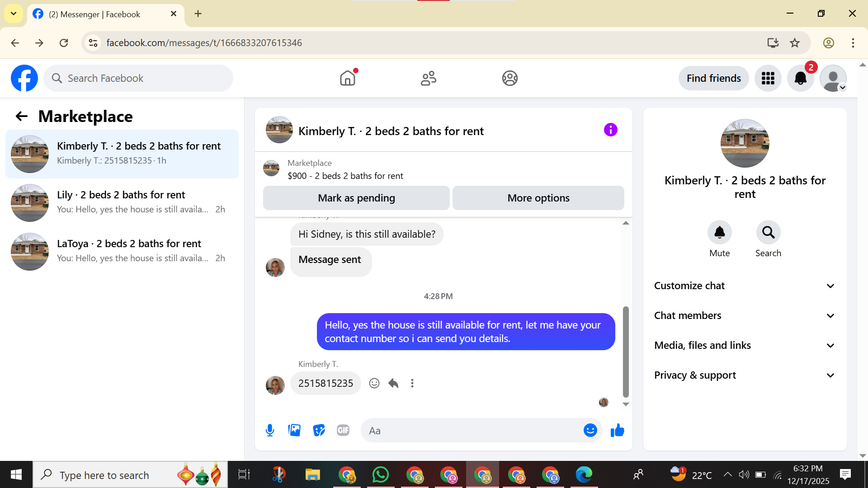Expand Chat members section

745,315
